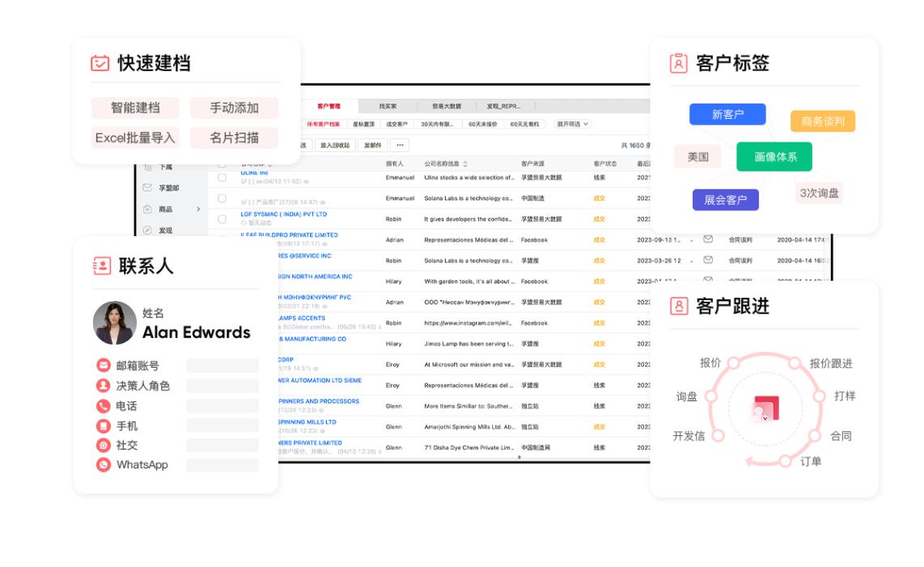Click the 社交 (social) icon for Alan Edwards
This screenshot has width=924, height=567.
tap(104, 445)
